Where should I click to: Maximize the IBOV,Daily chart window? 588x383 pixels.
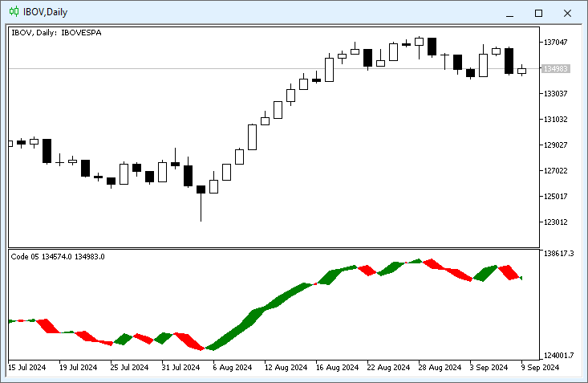coord(538,13)
